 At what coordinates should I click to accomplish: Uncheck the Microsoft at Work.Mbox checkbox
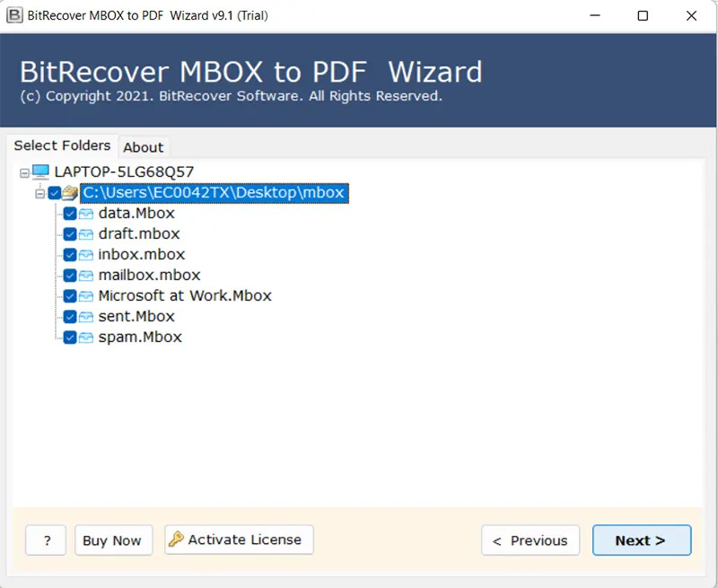coord(70,295)
